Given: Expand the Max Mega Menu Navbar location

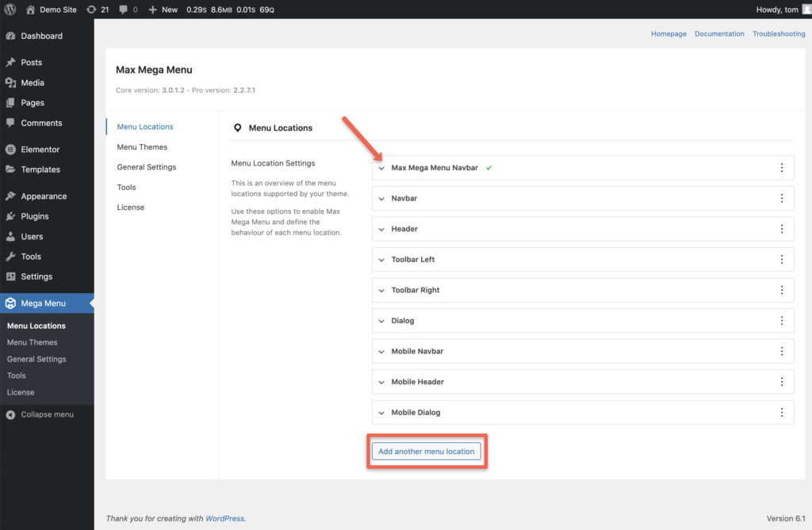Looking at the screenshot, I should tap(381, 168).
